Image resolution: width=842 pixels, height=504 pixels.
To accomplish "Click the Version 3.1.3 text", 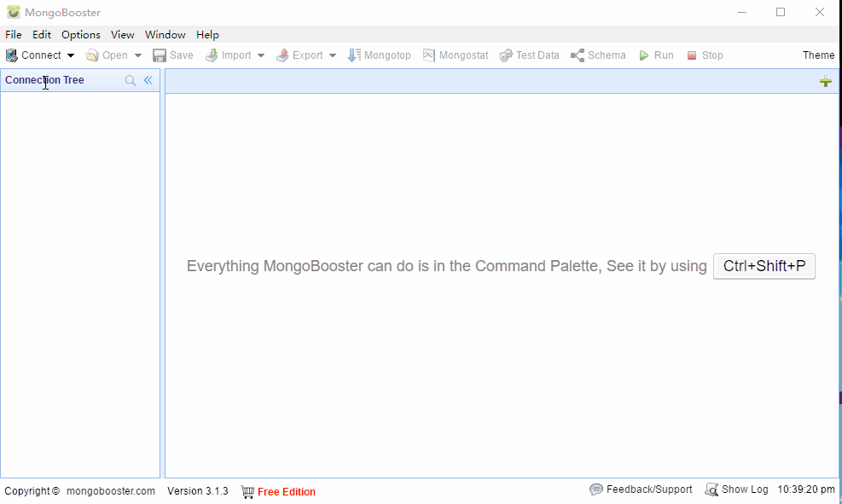I will coord(198,491).
